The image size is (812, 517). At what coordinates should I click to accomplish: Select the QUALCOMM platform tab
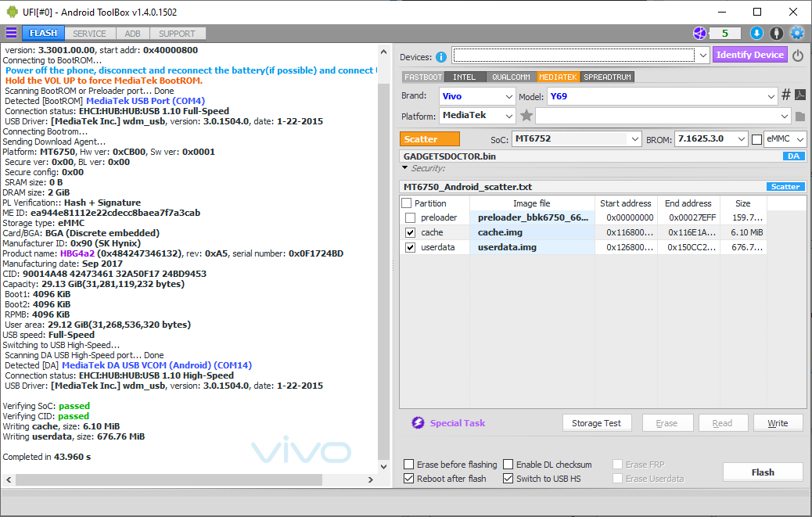coord(510,77)
